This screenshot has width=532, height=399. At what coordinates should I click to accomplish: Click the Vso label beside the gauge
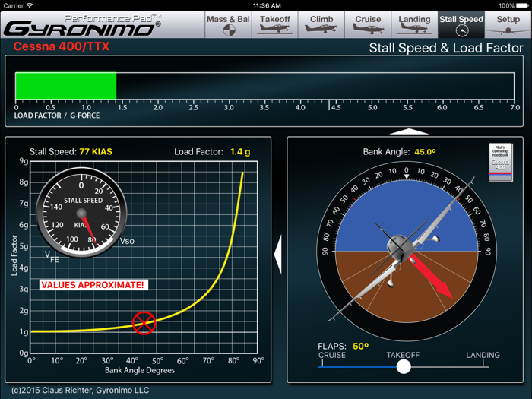[x=127, y=241]
